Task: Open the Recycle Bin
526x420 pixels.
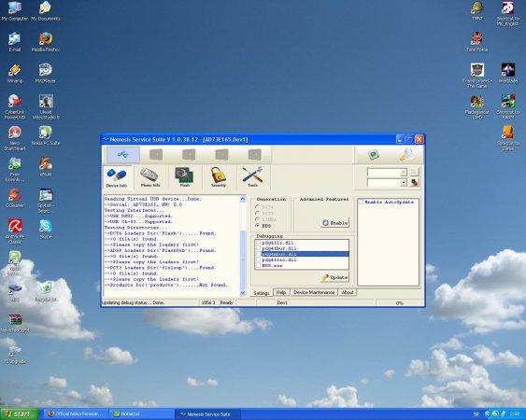Action: (x=46, y=291)
